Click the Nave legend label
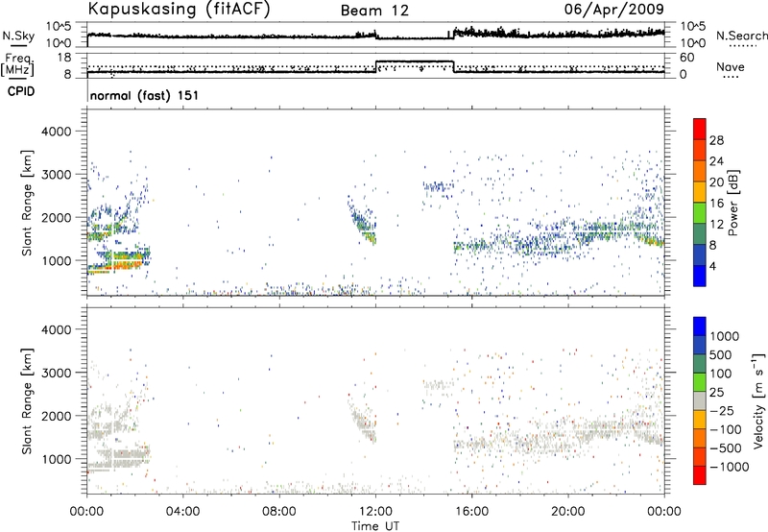This screenshot has width=768, height=532. [731, 66]
